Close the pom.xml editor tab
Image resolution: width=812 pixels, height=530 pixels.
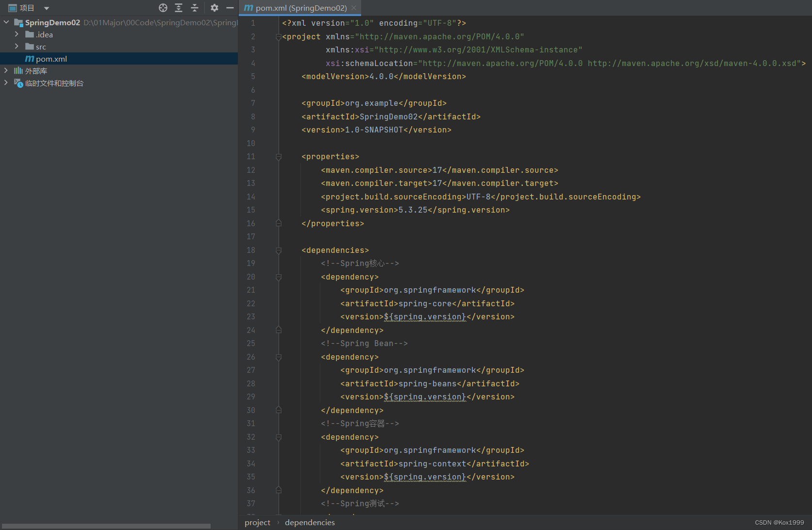coord(354,8)
